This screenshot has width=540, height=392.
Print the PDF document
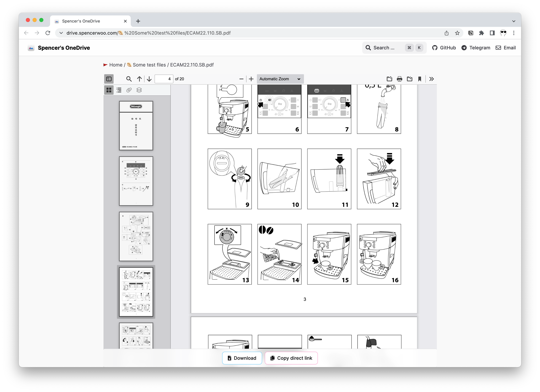point(400,79)
